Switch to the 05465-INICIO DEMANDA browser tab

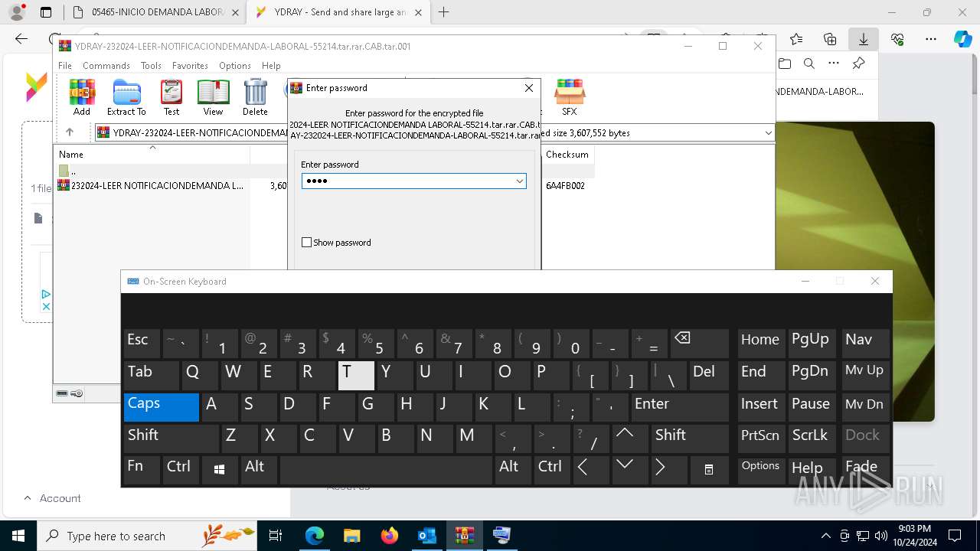pyautogui.click(x=155, y=12)
